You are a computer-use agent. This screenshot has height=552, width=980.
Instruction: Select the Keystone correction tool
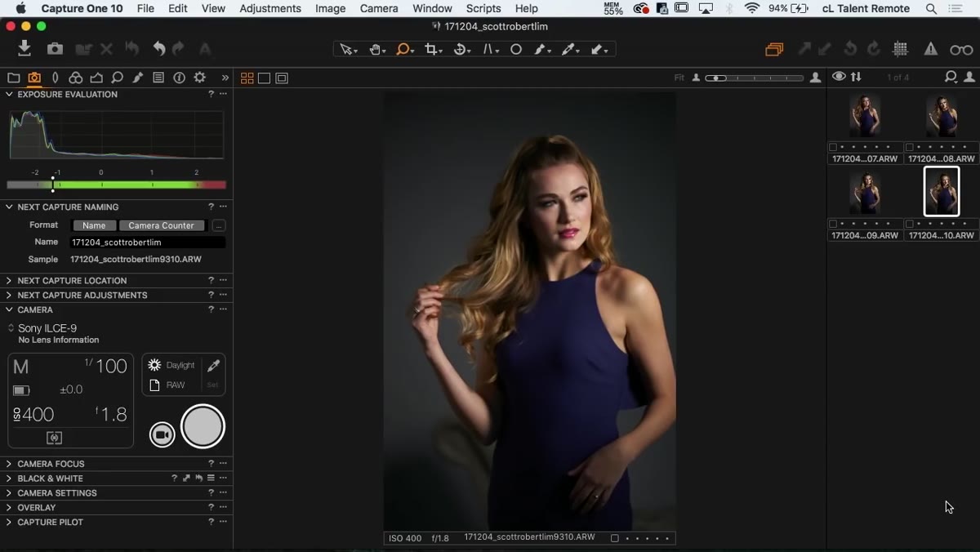click(x=490, y=50)
